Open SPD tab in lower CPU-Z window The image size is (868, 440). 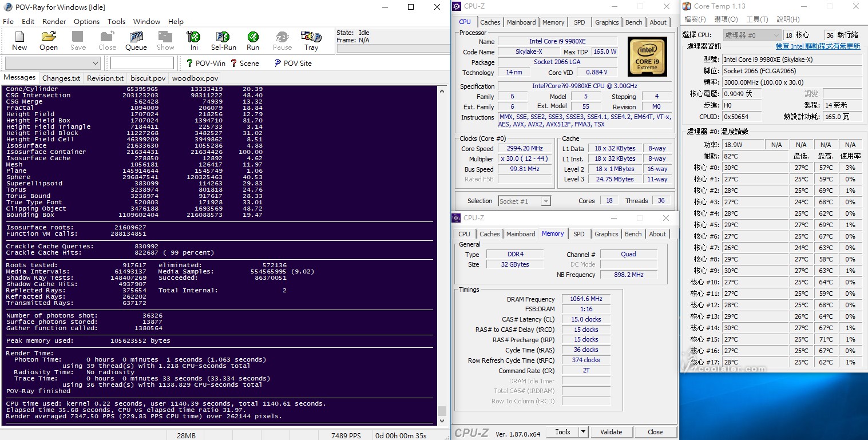tap(579, 234)
